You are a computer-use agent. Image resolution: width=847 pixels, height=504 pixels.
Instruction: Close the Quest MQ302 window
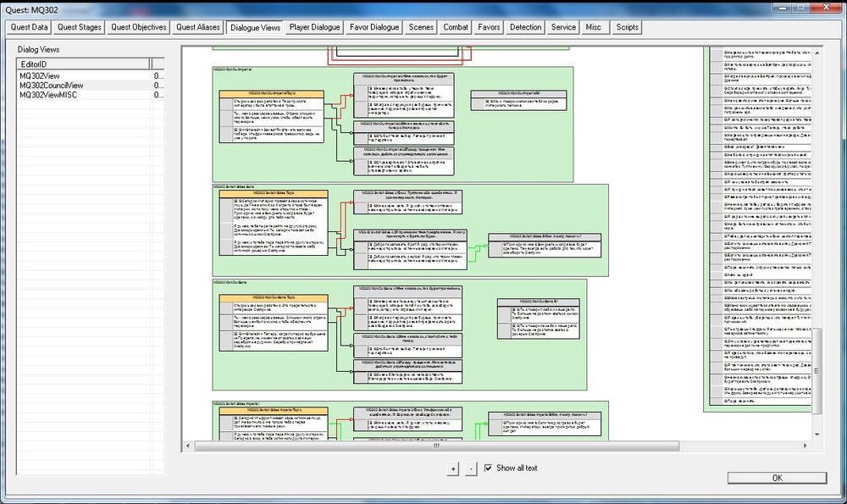point(826,7)
